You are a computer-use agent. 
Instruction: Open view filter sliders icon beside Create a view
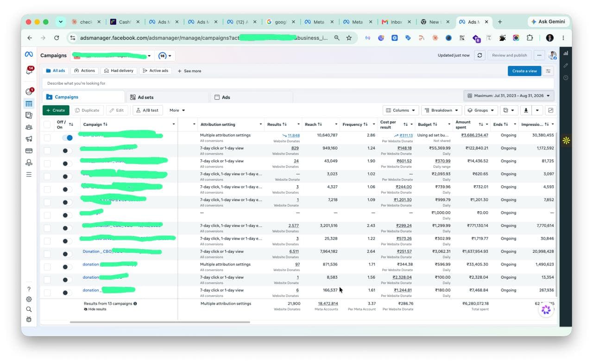point(549,71)
